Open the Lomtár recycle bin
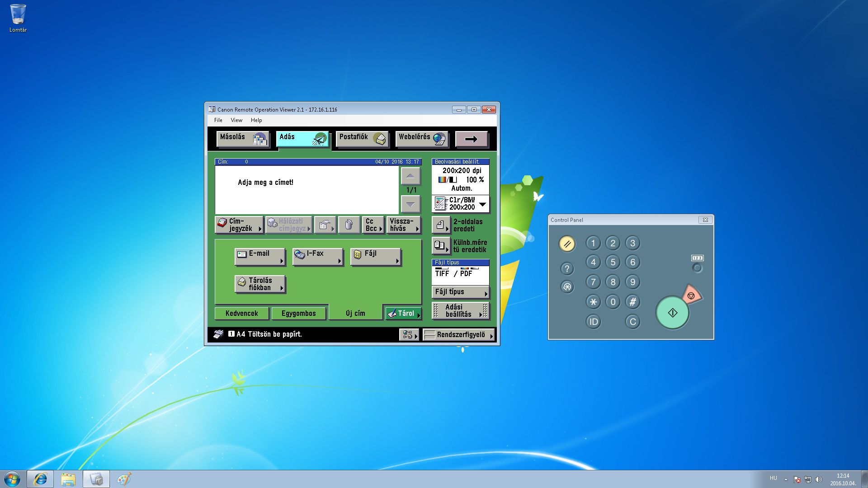Viewport: 868px width, 488px height. 18,18
